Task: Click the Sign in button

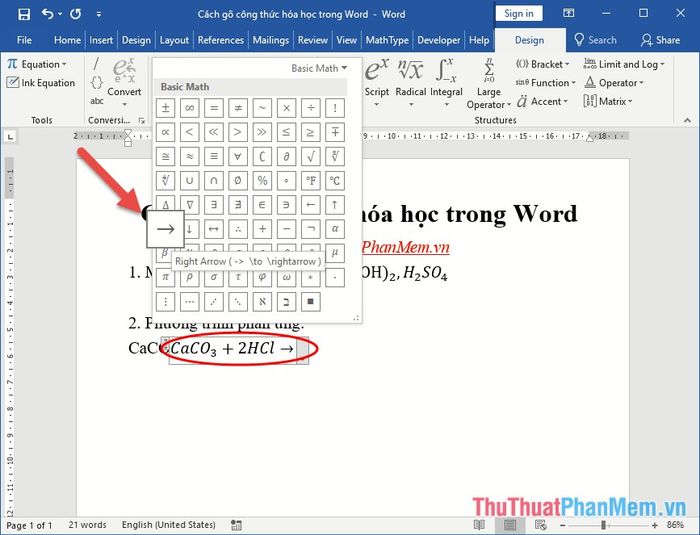Action: click(519, 13)
